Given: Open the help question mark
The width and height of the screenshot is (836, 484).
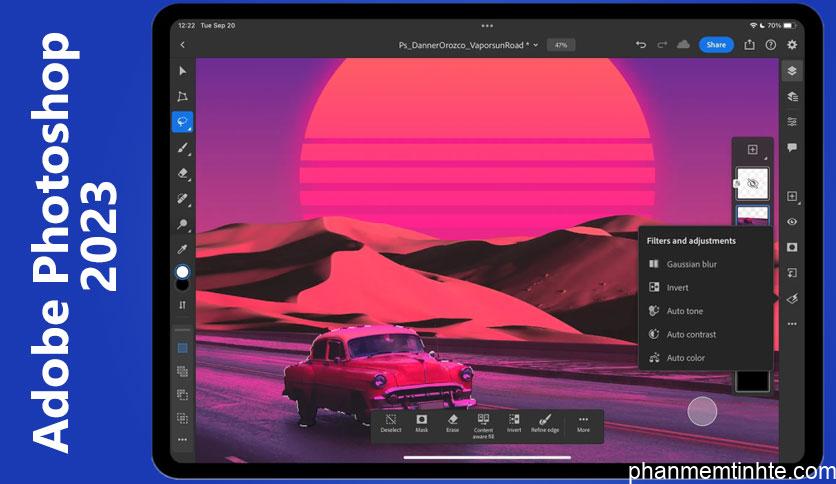Looking at the screenshot, I should tap(771, 45).
